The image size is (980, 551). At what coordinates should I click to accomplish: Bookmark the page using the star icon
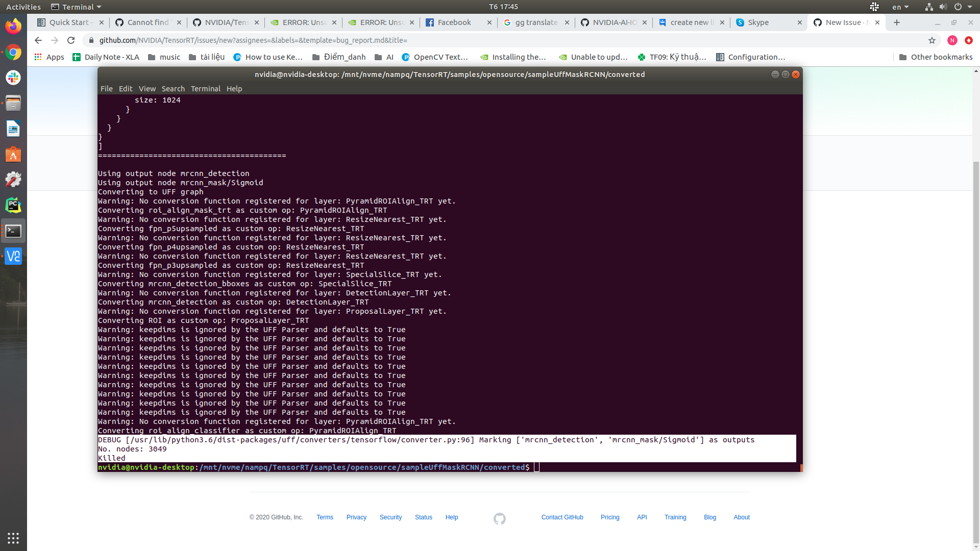[x=932, y=40]
